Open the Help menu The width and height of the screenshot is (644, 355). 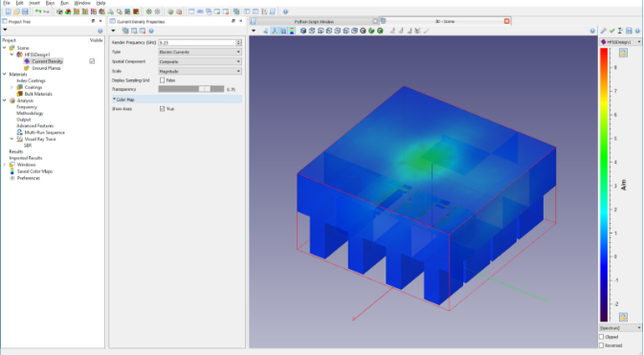point(101,3)
